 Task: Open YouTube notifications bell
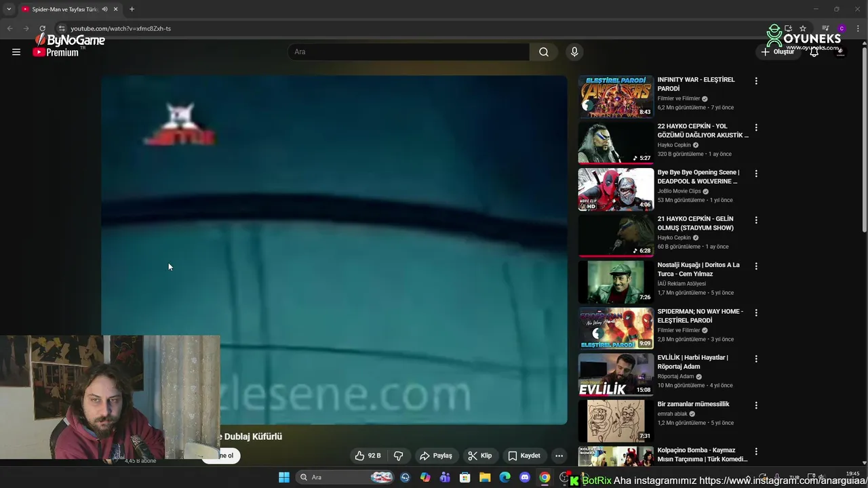814,52
